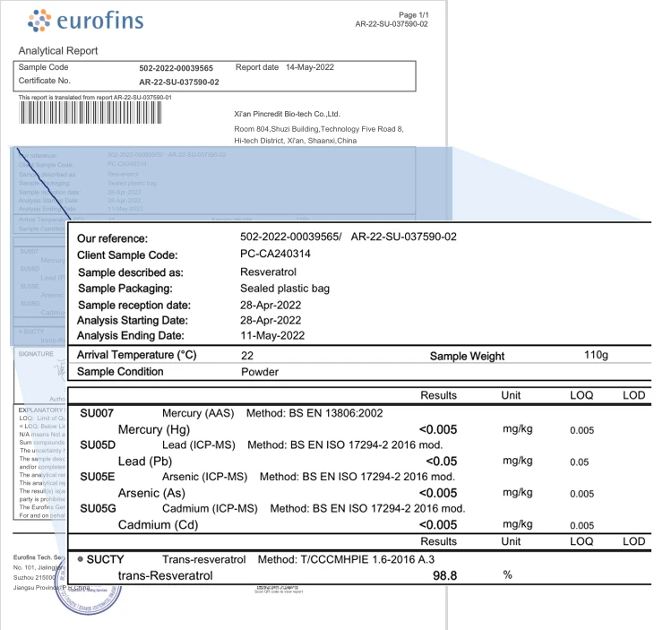Image resolution: width=672 pixels, height=630 pixels.
Task: Click the 'Analysis Ending Date:' label
Action: coord(131,335)
